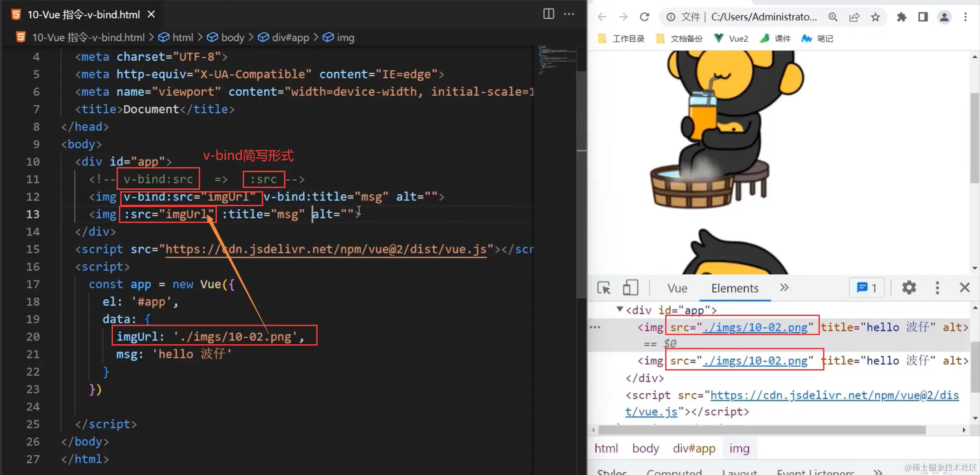The height and width of the screenshot is (475, 980).
Task: Select the img crumb in DevTools breadcrumbs
Action: (x=740, y=449)
